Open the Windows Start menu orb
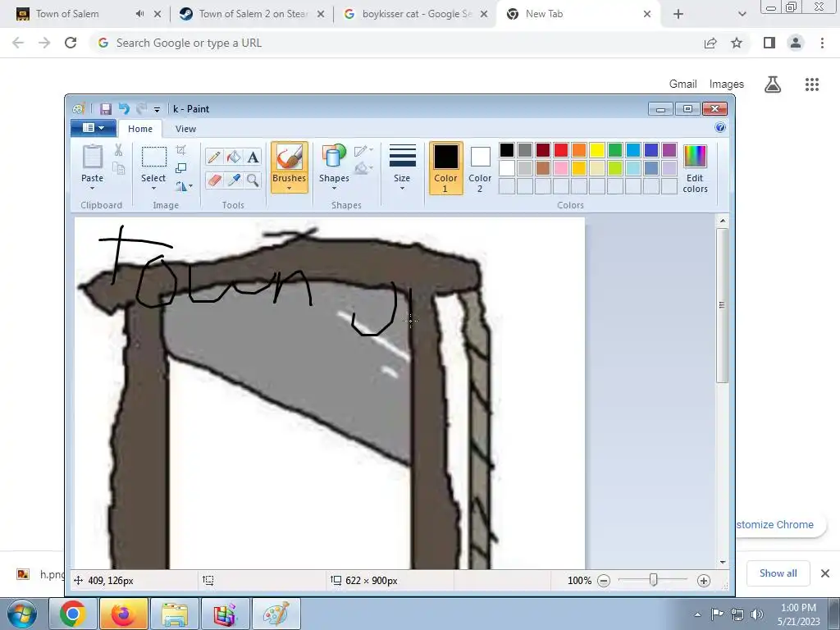This screenshot has width=840, height=630. pos(22,614)
